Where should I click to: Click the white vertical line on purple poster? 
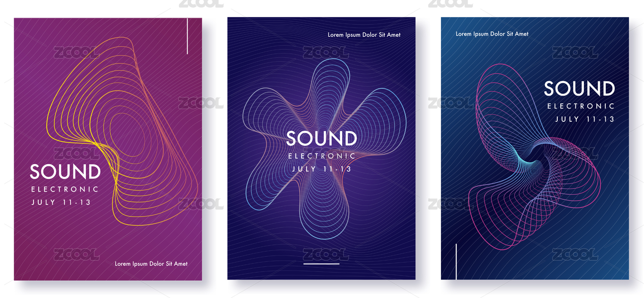click(x=187, y=36)
